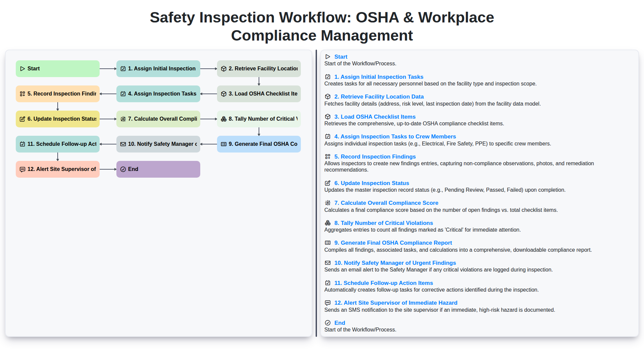Open the 1. Assign Initial Inspection Tasks link

pos(379,77)
